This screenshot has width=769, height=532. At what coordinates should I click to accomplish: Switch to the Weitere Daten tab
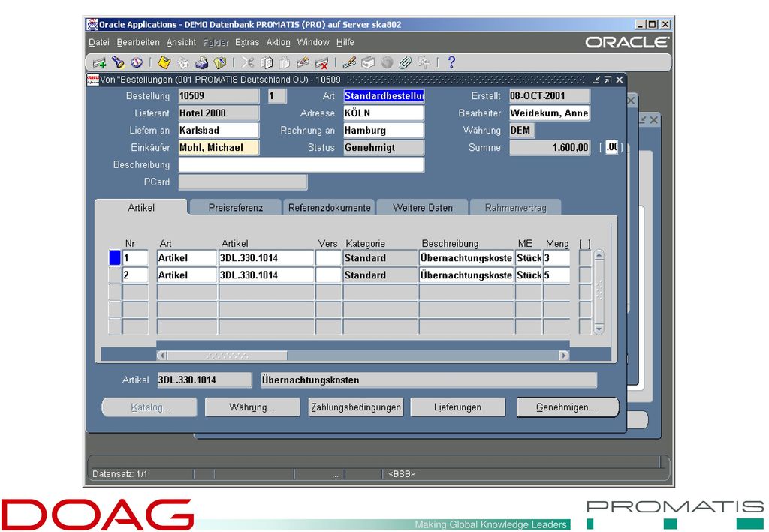[423, 207]
